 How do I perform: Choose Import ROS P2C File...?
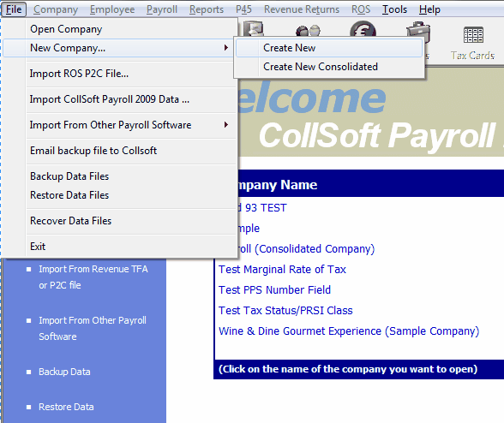tap(120, 74)
